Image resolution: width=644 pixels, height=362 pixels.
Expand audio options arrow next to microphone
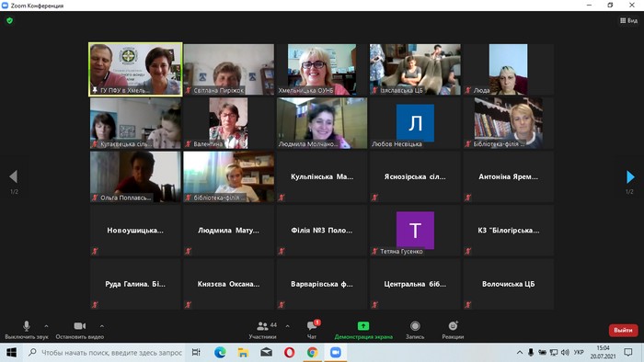[46, 326]
